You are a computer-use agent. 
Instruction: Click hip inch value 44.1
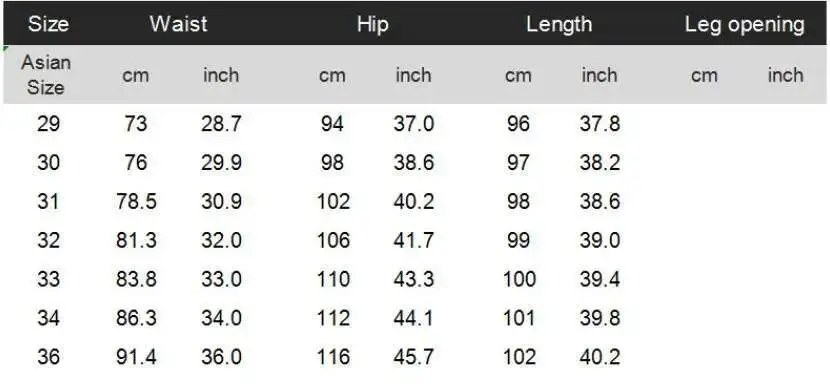[x=413, y=318]
